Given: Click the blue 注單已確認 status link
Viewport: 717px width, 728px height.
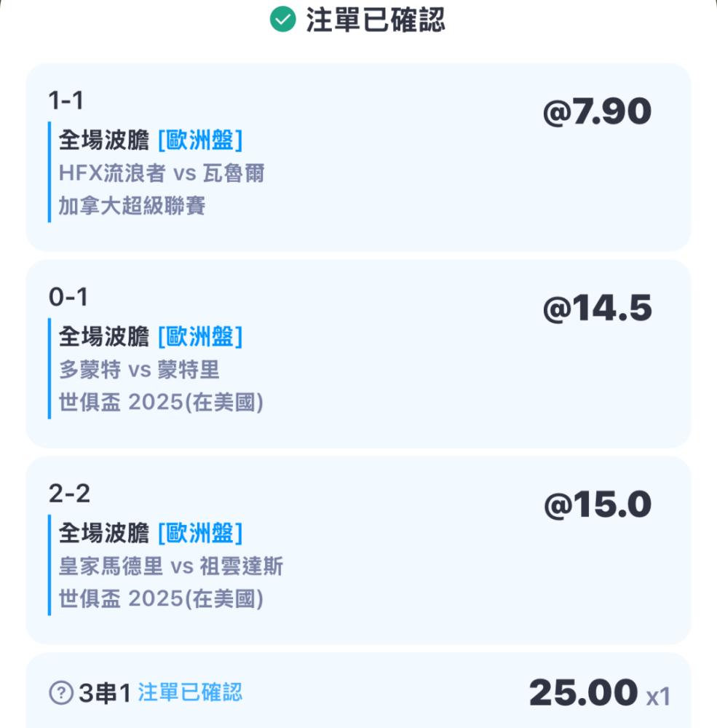Looking at the screenshot, I should pyautogui.click(x=190, y=692).
